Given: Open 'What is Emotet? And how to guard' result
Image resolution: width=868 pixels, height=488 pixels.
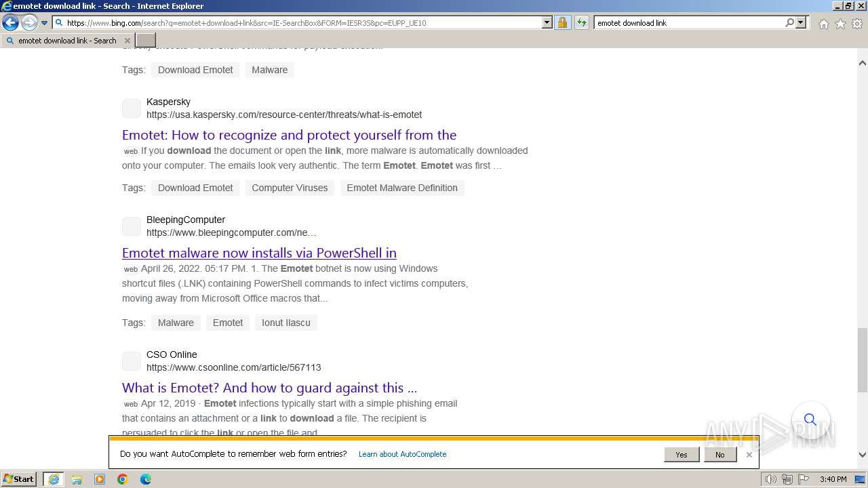Looking at the screenshot, I should [x=269, y=388].
